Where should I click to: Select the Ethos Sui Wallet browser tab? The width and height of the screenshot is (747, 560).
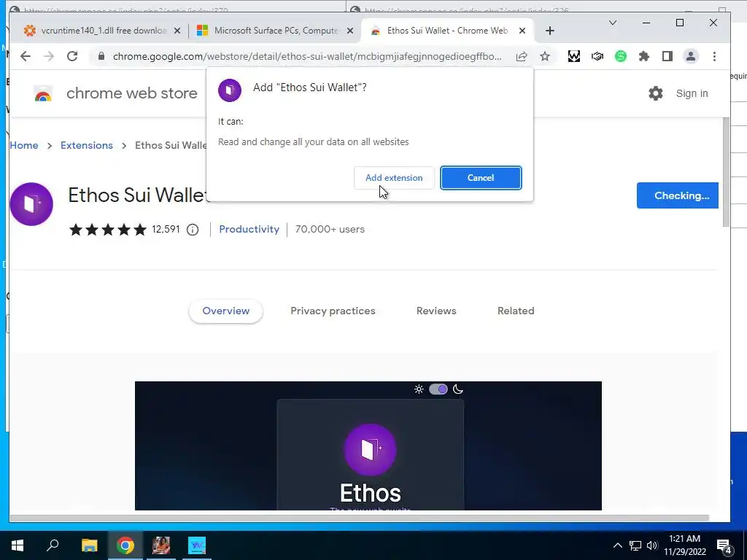[447, 31]
